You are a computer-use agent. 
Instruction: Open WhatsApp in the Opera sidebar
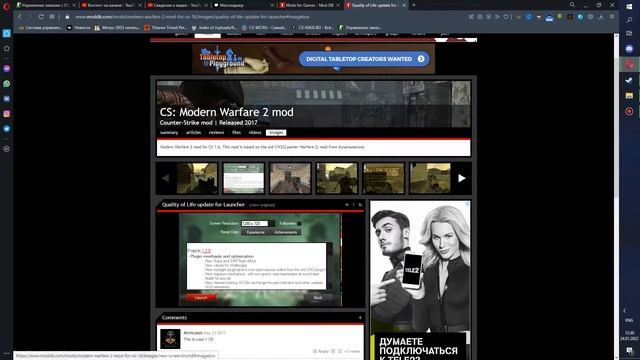click(7, 84)
